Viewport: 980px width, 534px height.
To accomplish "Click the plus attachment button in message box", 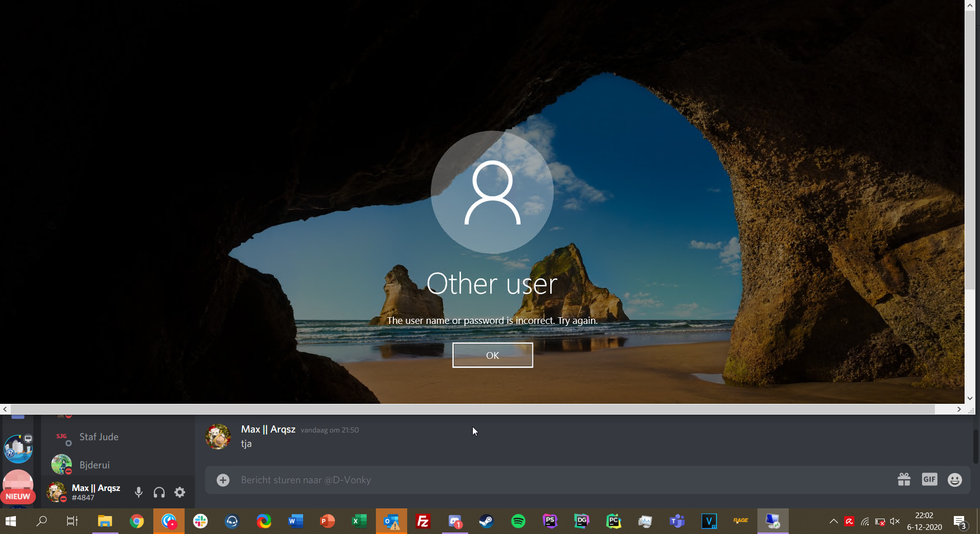I will pyautogui.click(x=223, y=480).
